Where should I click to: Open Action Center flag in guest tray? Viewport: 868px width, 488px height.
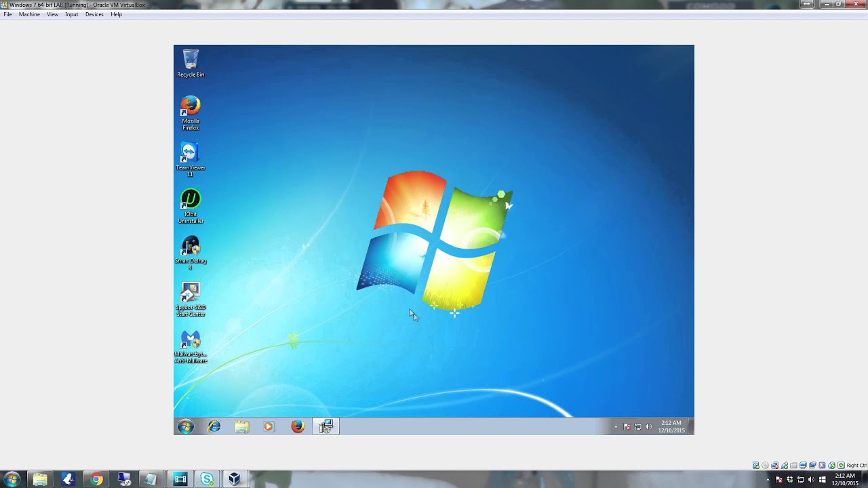(627, 427)
